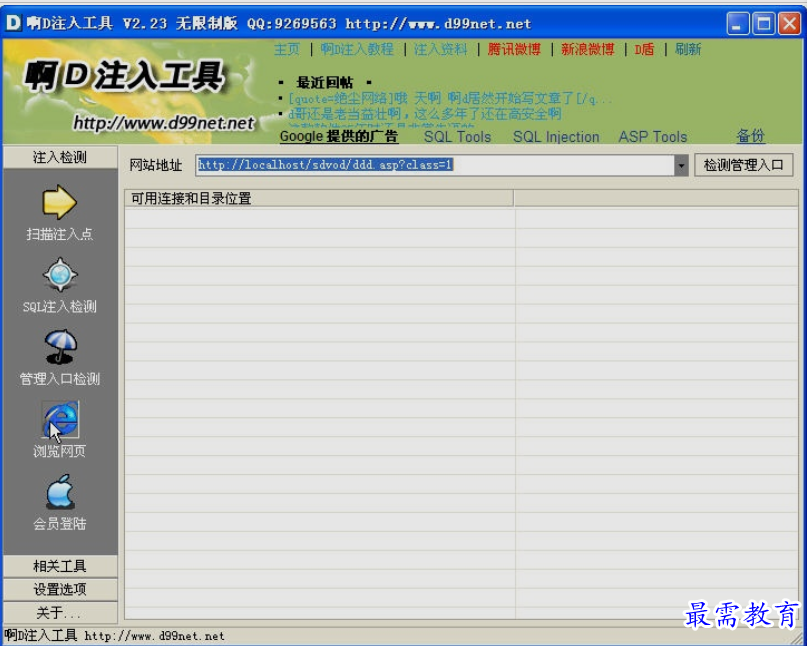Click the http://www.d99net.net banner URL
The height and width of the screenshot is (646, 807).
coord(164,123)
